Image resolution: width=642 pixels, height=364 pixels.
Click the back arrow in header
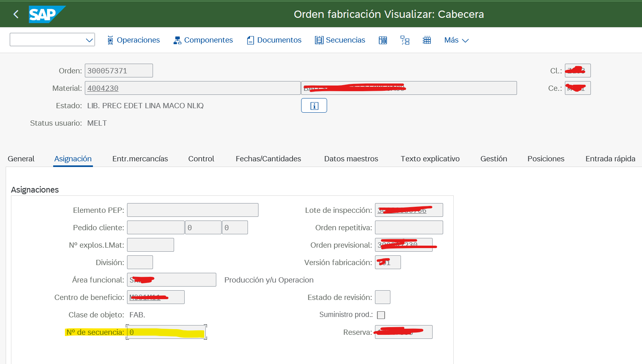pyautogui.click(x=16, y=15)
